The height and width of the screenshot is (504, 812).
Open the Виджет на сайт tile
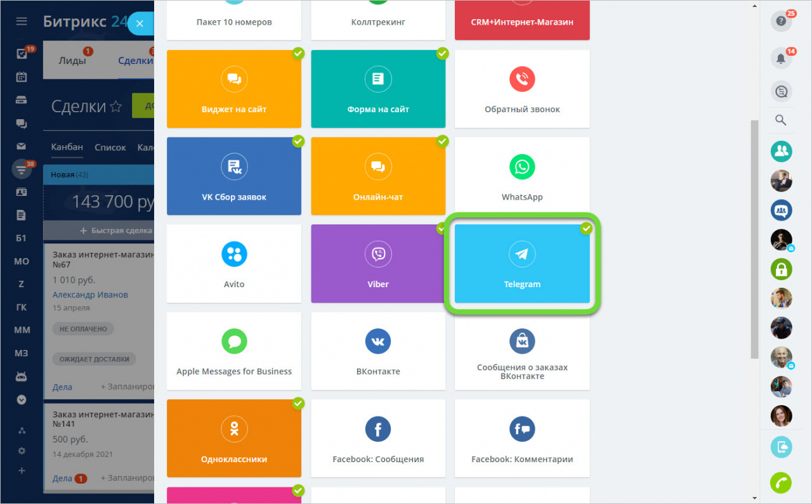234,89
